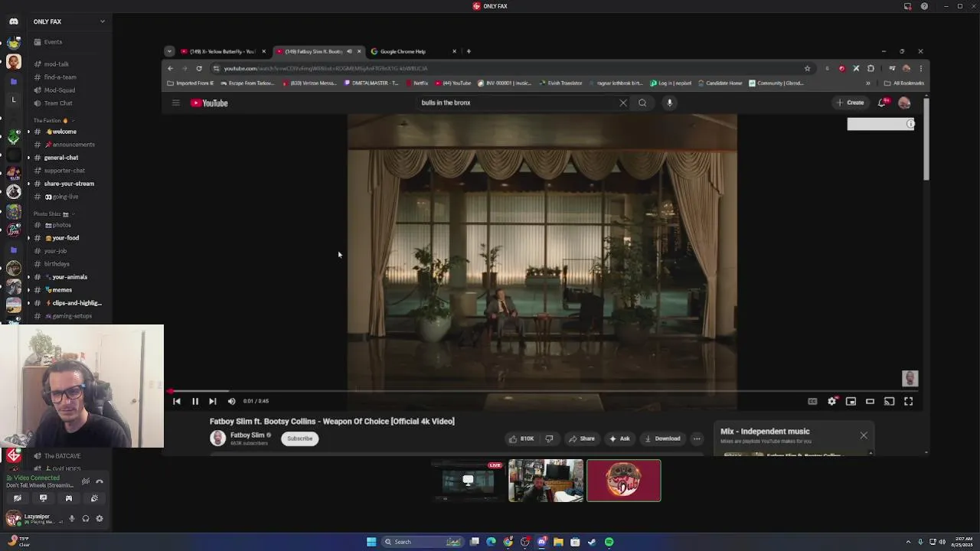980x551 pixels.
Task: Open Chrome tab search dropdown
Action: pyautogui.click(x=169, y=51)
